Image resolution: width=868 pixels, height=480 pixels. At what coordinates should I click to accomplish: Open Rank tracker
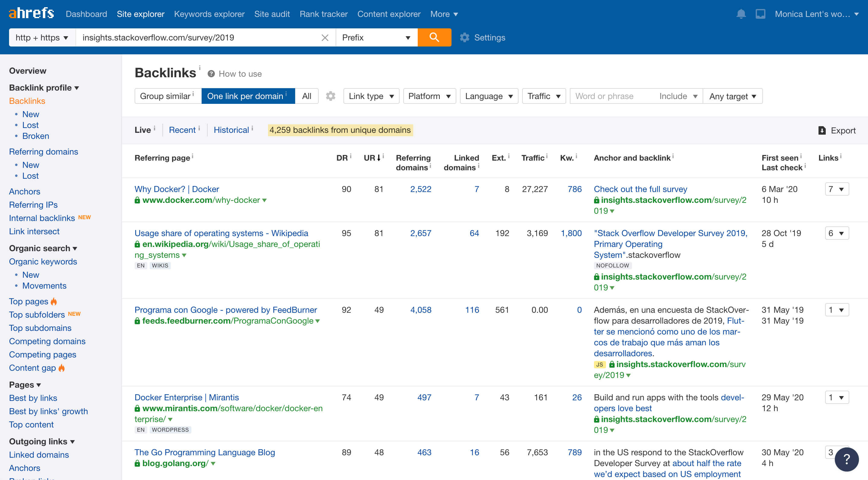324,14
